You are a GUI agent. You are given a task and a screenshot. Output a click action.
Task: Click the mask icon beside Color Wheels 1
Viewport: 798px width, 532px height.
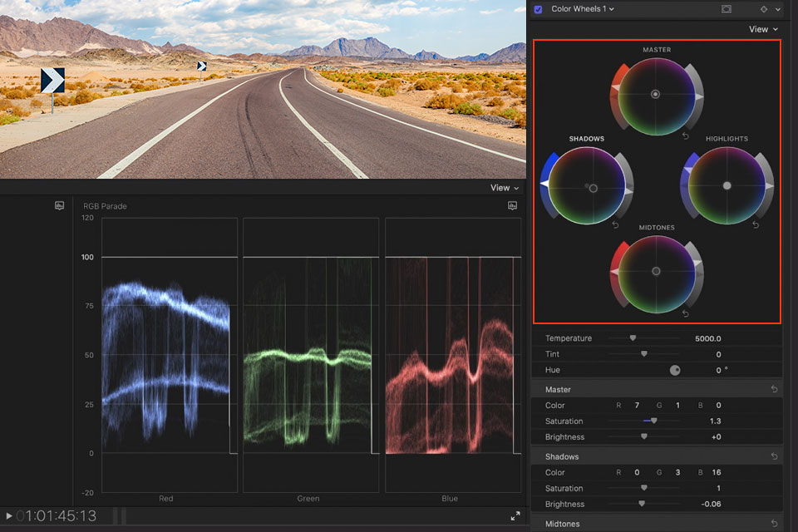pos(727,9)
